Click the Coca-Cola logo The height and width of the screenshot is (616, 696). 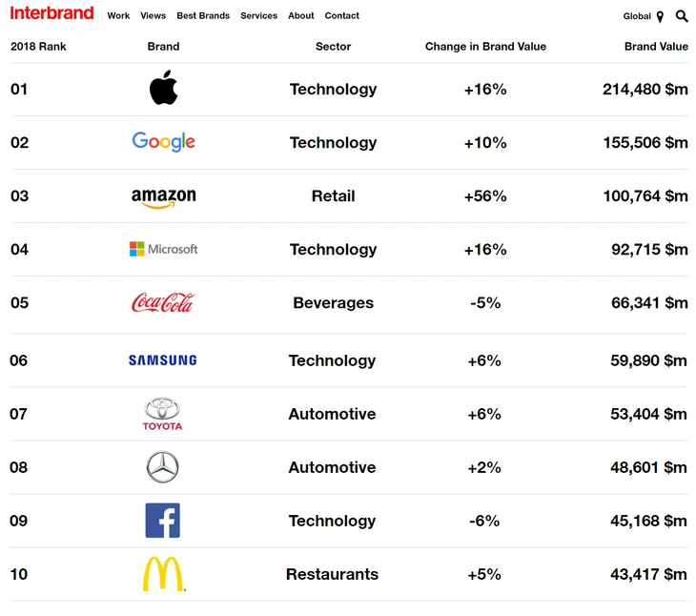tap(163, 302)
